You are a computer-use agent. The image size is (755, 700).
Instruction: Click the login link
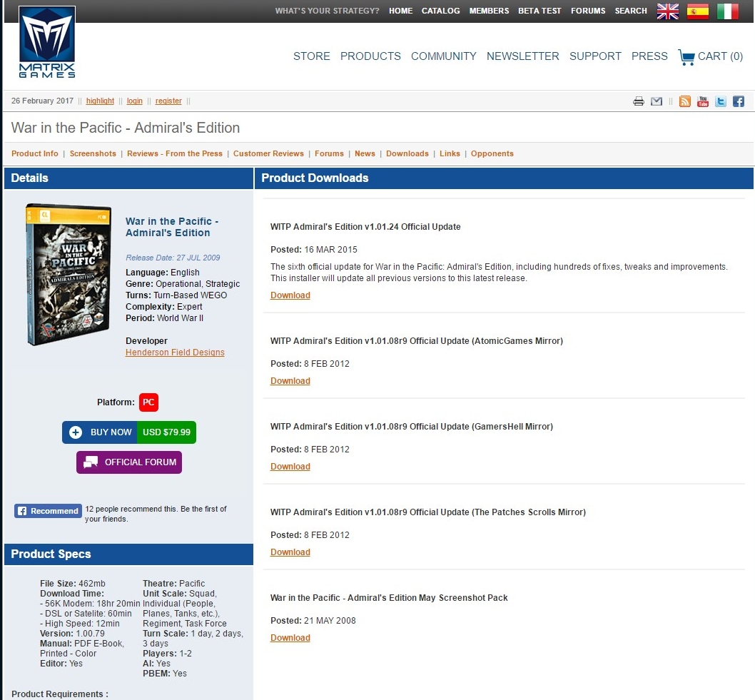(134, 101)
